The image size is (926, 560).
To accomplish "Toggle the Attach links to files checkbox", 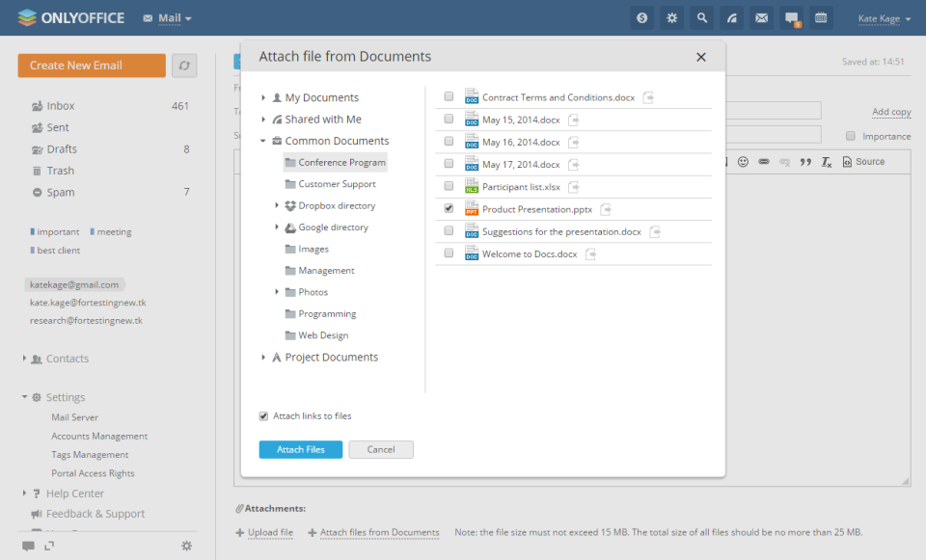I will [x=264, y=416].
